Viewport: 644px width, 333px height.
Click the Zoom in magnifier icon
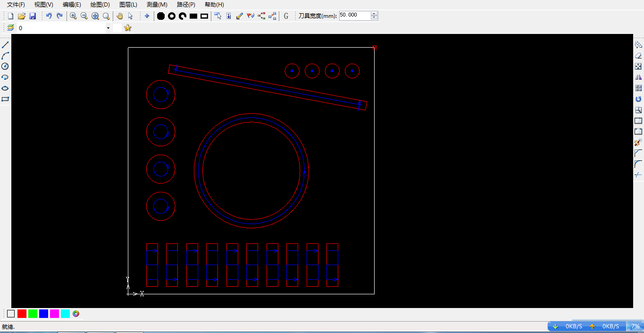[73, 16]
